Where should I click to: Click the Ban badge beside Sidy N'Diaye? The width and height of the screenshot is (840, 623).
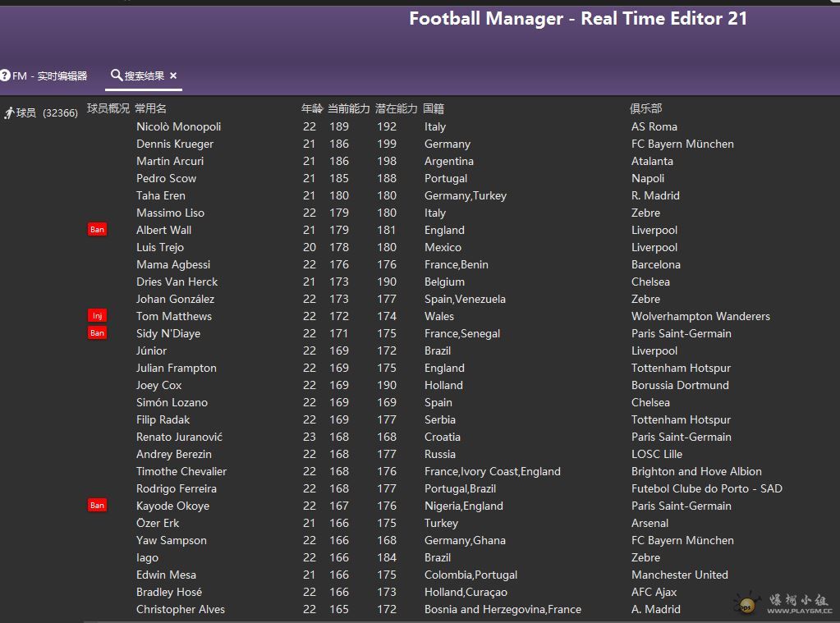pyautogui.click(x=97, y=333)
